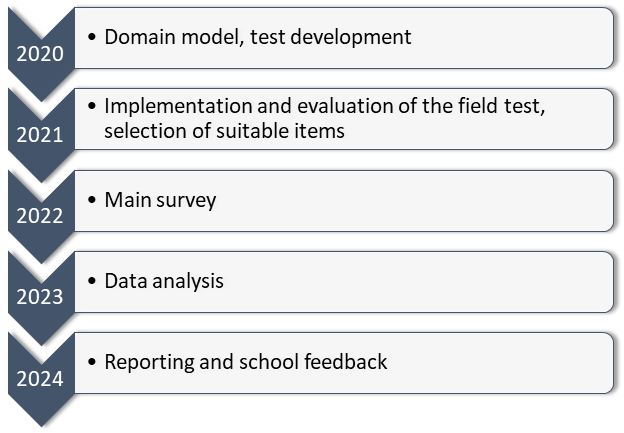Click blank right area of the 2024 box

[x=510, y=363]
